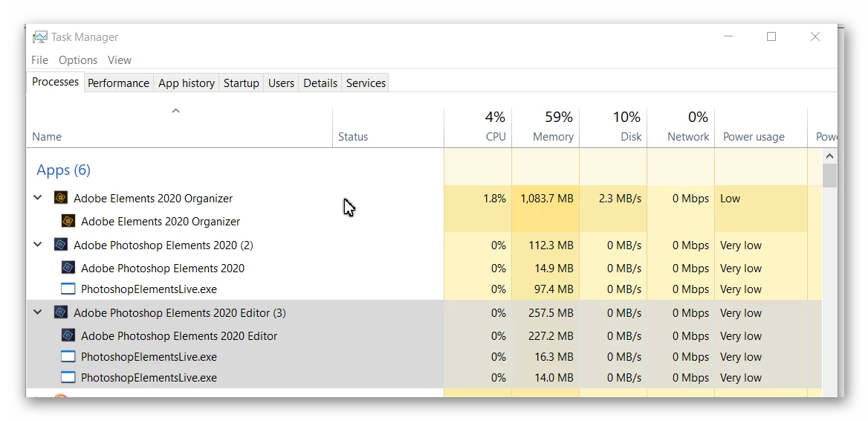Click the scrollbar up arrow

829,155
